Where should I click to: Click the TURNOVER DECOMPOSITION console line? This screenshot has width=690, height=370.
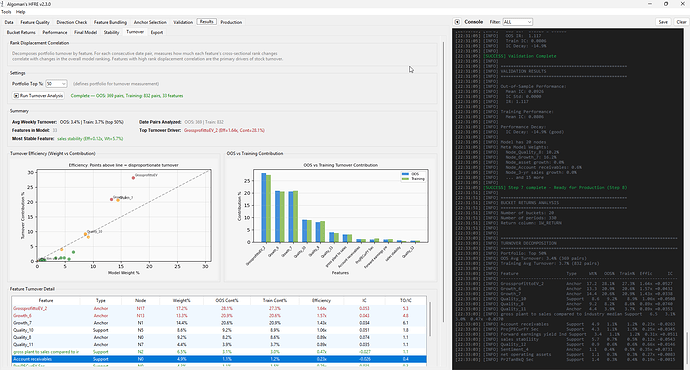[529, 243]
